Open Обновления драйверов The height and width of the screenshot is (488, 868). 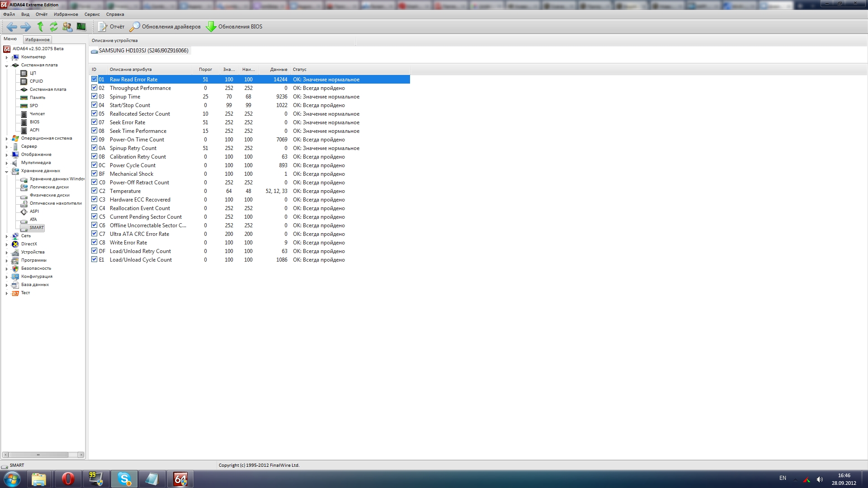coord(165,27)
